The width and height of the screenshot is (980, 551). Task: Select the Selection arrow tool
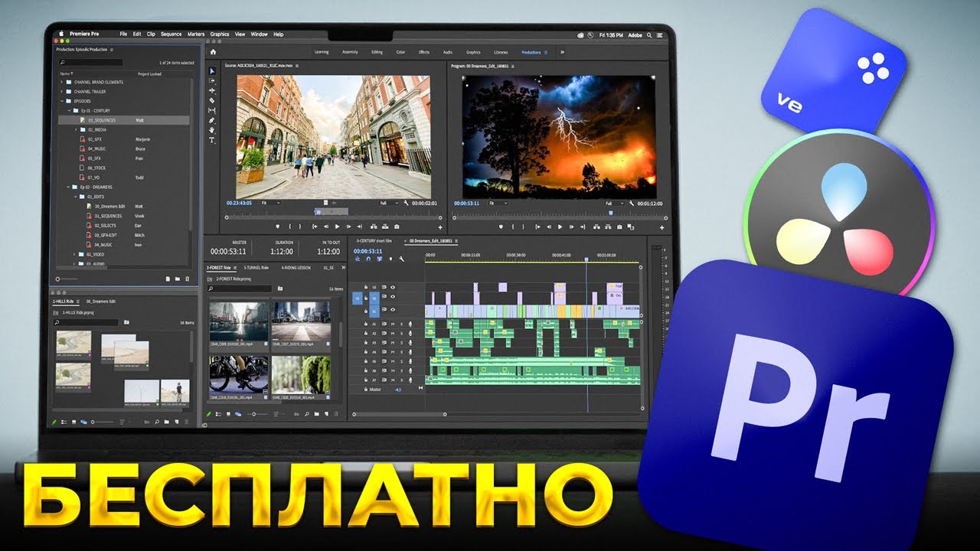(x=212, y=71)
